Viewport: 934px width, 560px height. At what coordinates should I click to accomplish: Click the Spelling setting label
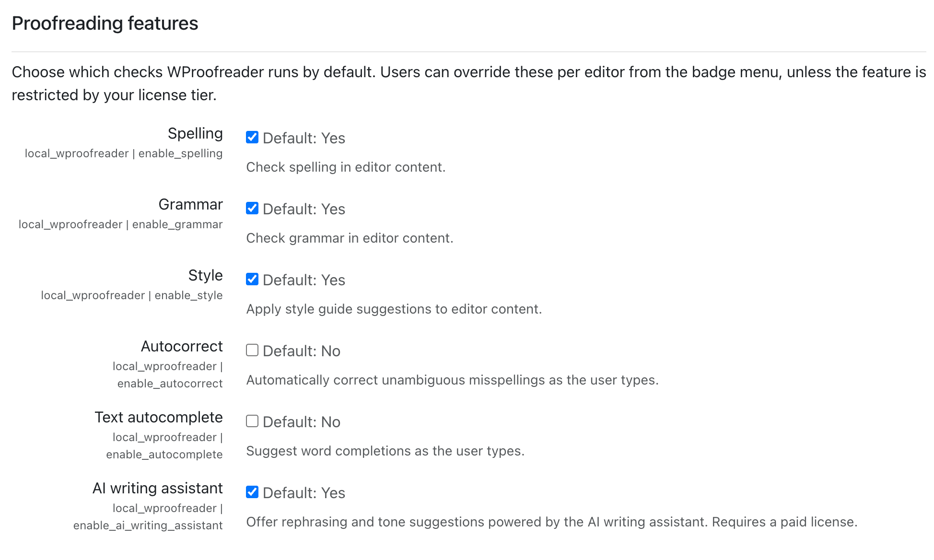[195, 134]
